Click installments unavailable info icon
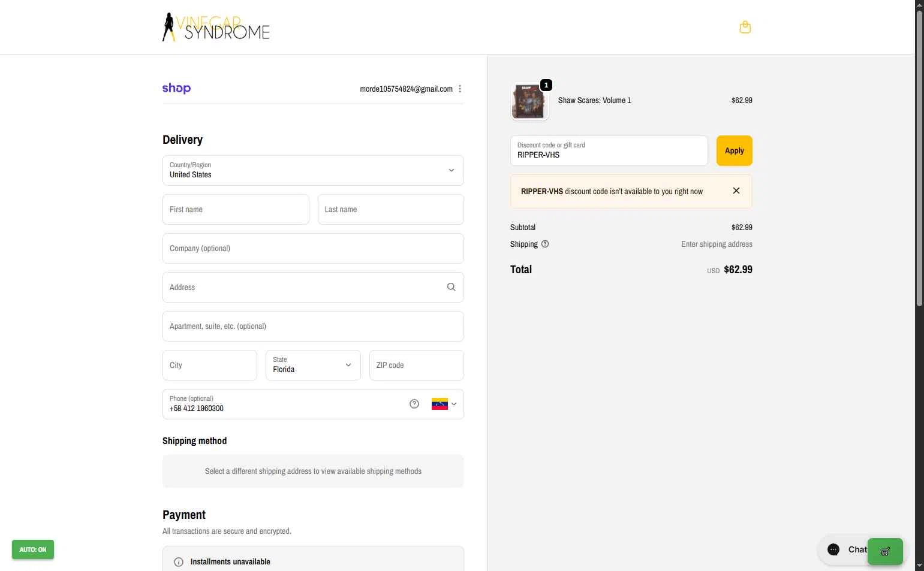 [x=179, y=562]
